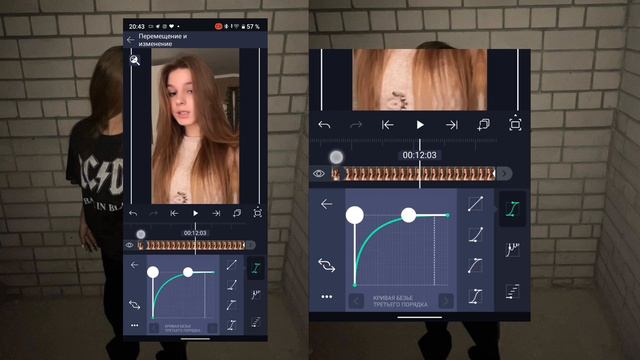Open the three-dots menu in enlarged easing panel
Screen dimensions: 640x360
pos(327,297)
